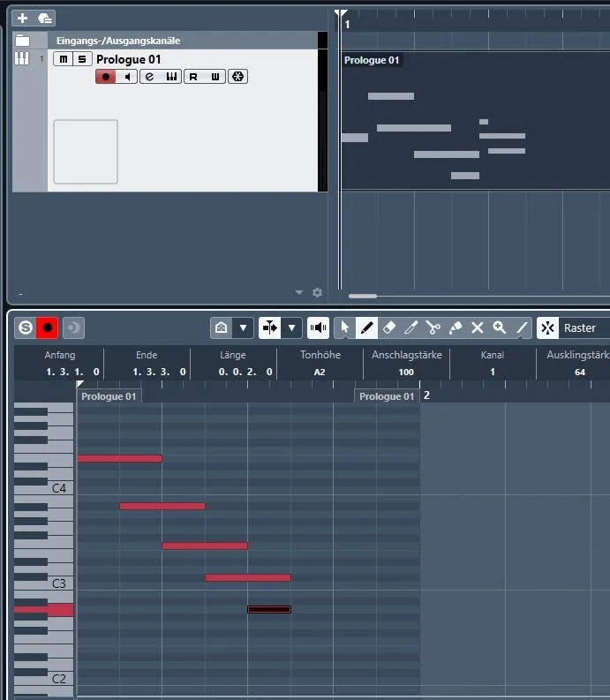Click the Anschlagstärke value 100
The image size is (610, 700).
point(406,372)
